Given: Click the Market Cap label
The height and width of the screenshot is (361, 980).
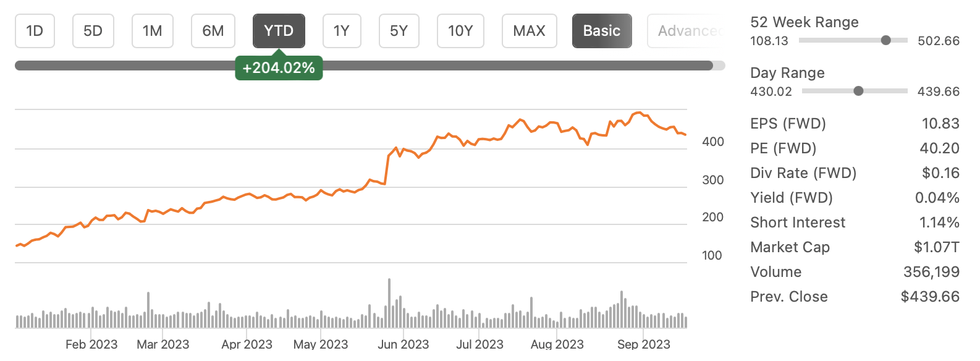Looking at the screenshot, I should point(790,247).
